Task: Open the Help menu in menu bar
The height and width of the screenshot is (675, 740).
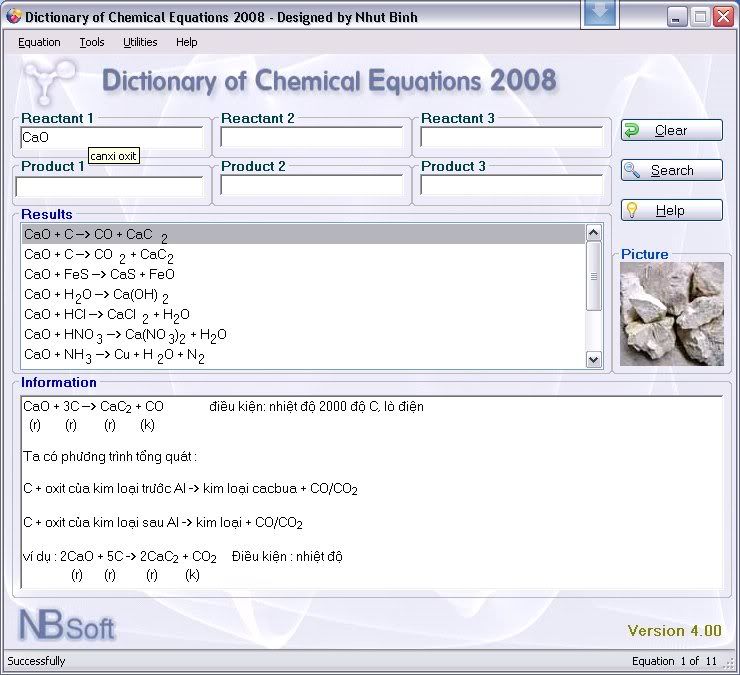Action: 186,42
